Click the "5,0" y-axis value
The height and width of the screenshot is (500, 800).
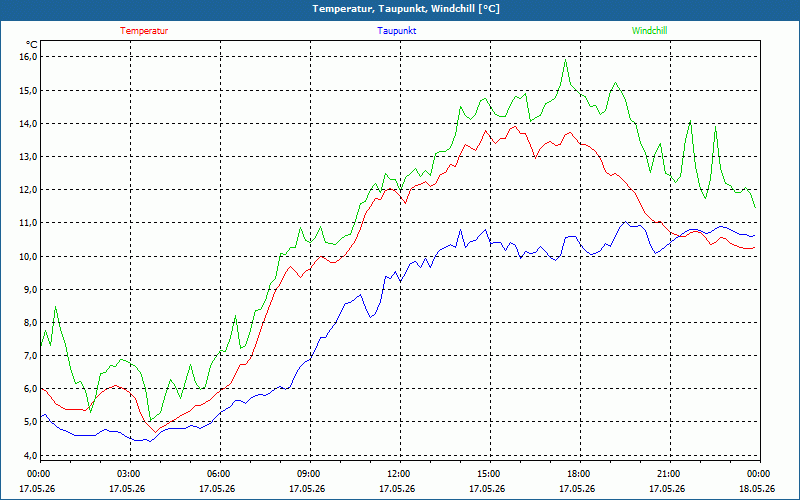click(31, 422)
